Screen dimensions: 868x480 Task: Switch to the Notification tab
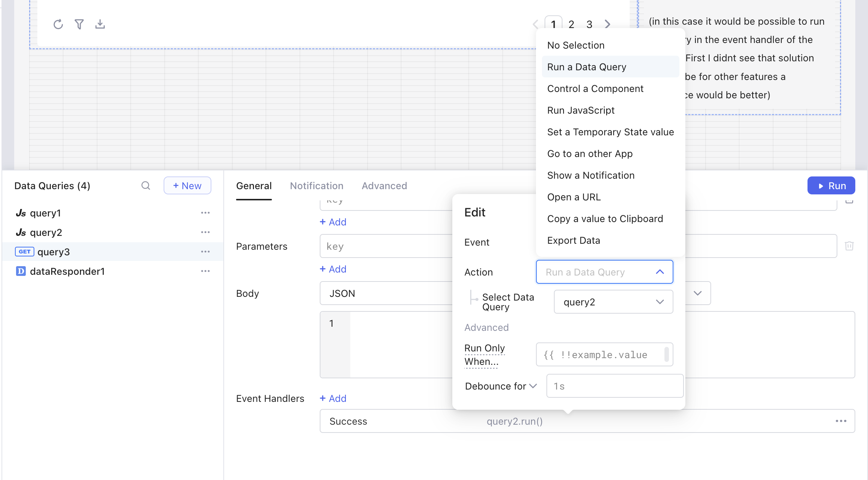click(x=317, y=185)
